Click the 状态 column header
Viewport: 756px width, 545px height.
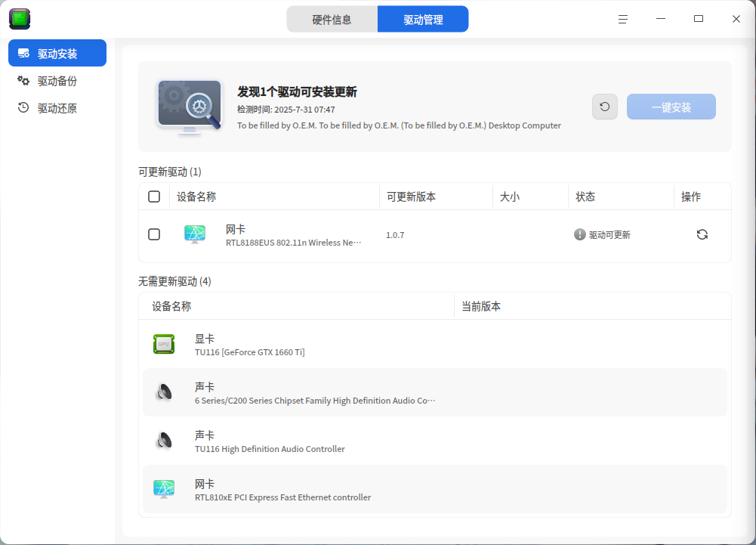point(585,197)
